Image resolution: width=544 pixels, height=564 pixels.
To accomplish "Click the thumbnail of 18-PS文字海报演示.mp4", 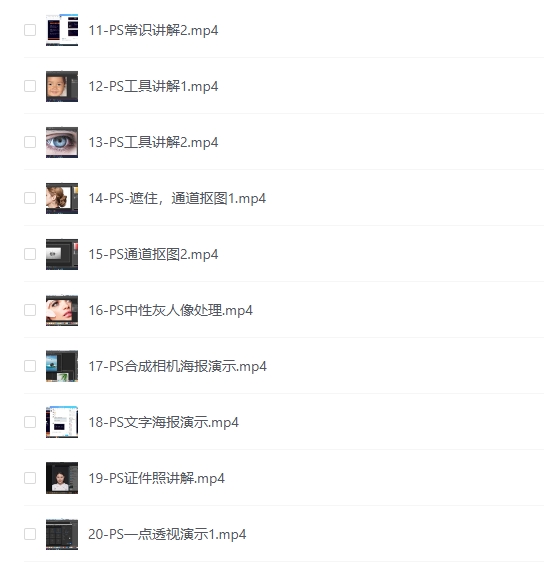I will coord(62,422).
